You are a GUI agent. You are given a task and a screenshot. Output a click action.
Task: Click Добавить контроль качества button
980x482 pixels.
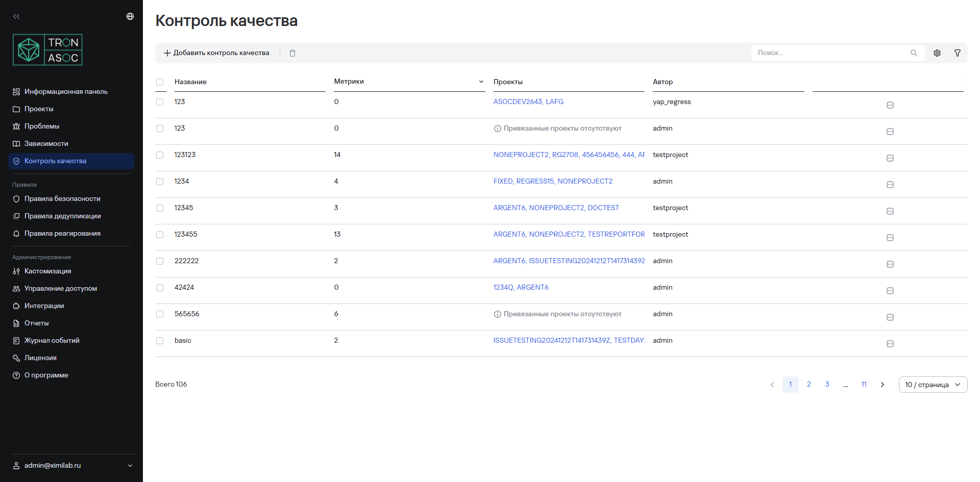216,53
